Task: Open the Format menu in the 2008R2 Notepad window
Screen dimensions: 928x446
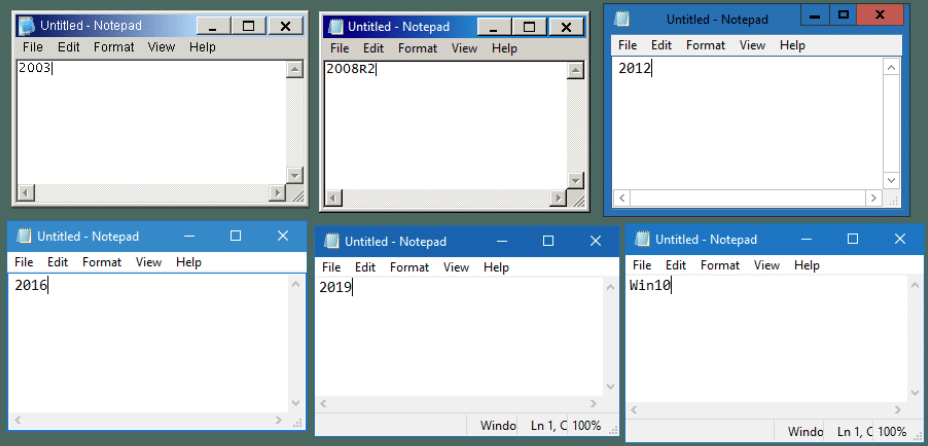Action: [417, 48]
